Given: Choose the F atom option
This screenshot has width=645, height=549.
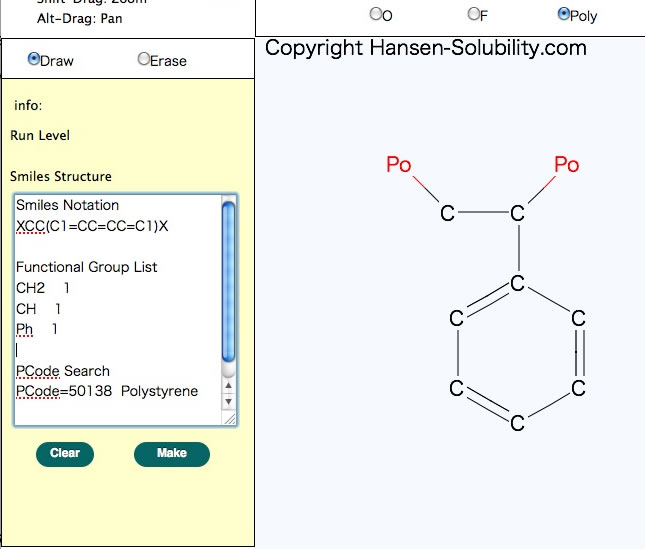Looking at the screenshot, I should [x=474, y=15].
